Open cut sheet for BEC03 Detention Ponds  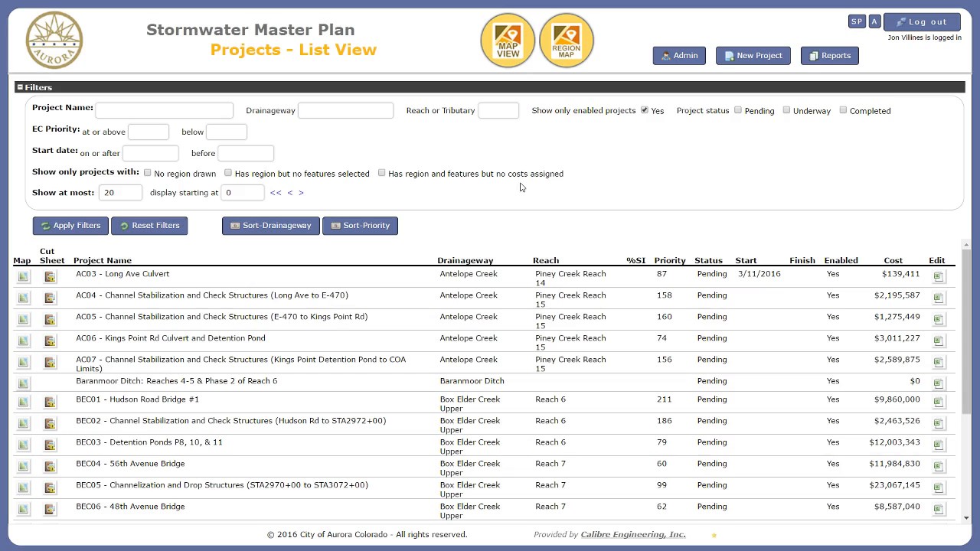pos(50,445)
